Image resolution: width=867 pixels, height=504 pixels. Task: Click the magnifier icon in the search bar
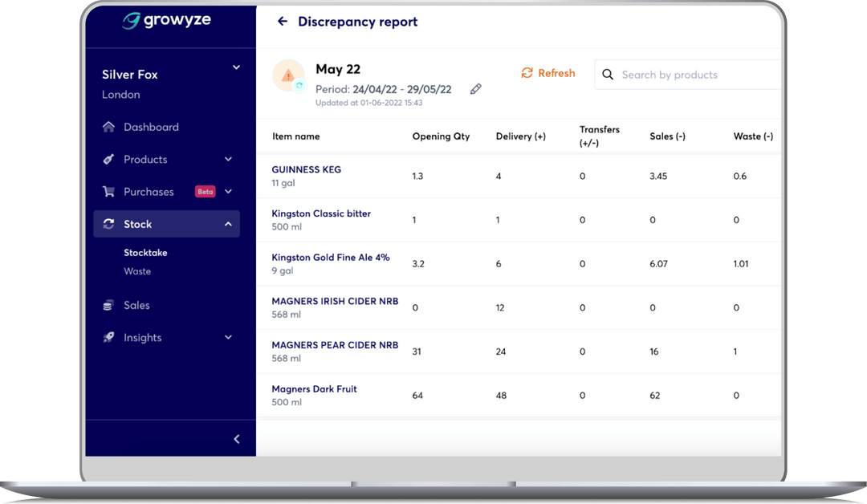(x=608, y=74)
